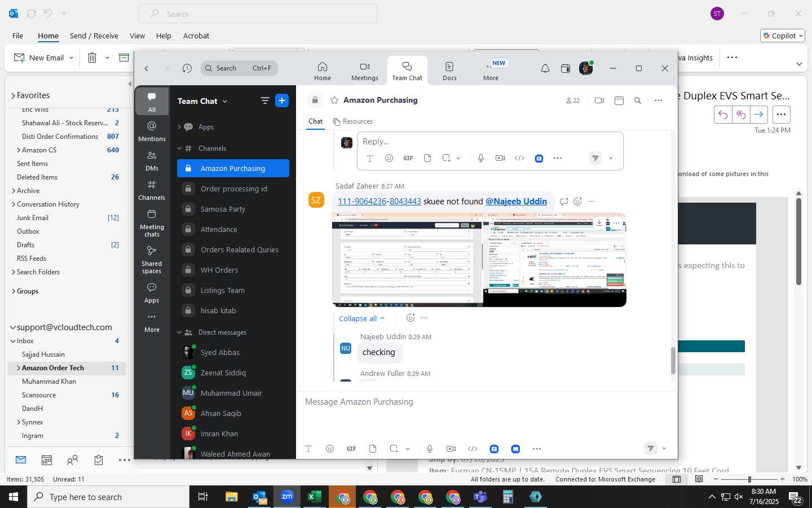Open the Zoom More menu tab
The width and height of the screenshot is (812, 508).
coord(491,71)
